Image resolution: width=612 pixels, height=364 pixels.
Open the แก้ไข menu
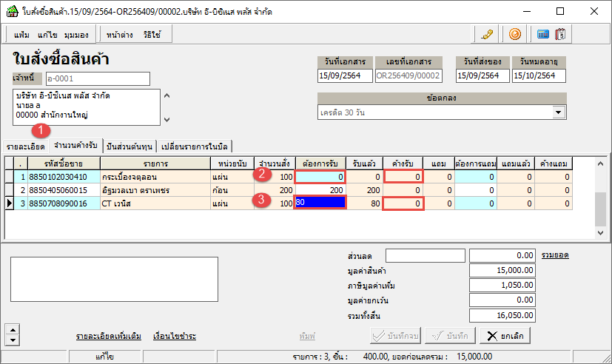[47, 35]
